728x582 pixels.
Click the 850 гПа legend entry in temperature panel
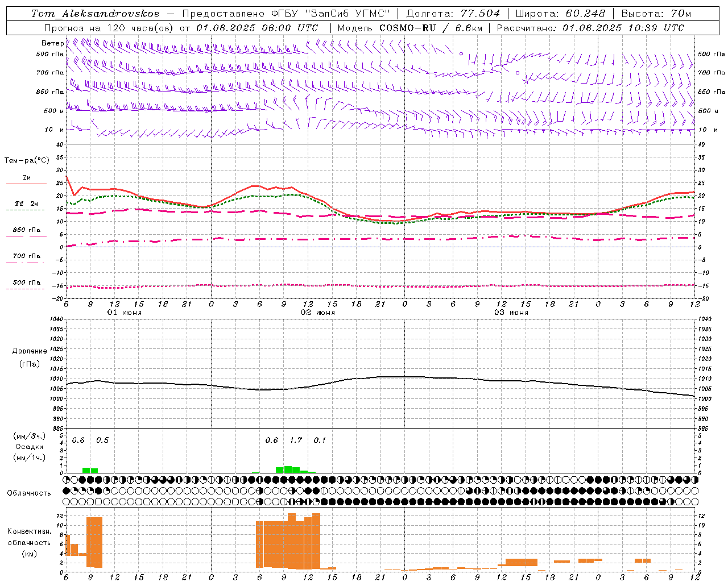(x=27, y=230)
